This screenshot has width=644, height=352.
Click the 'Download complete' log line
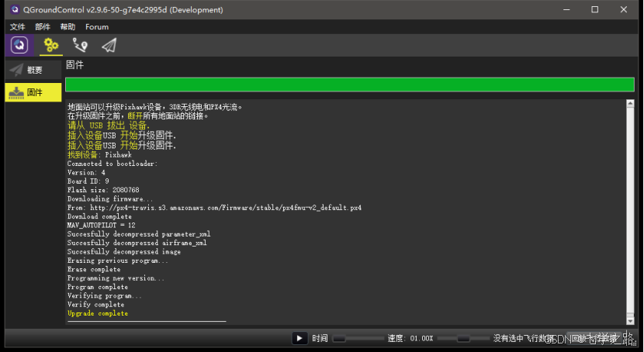pos(100,216)
